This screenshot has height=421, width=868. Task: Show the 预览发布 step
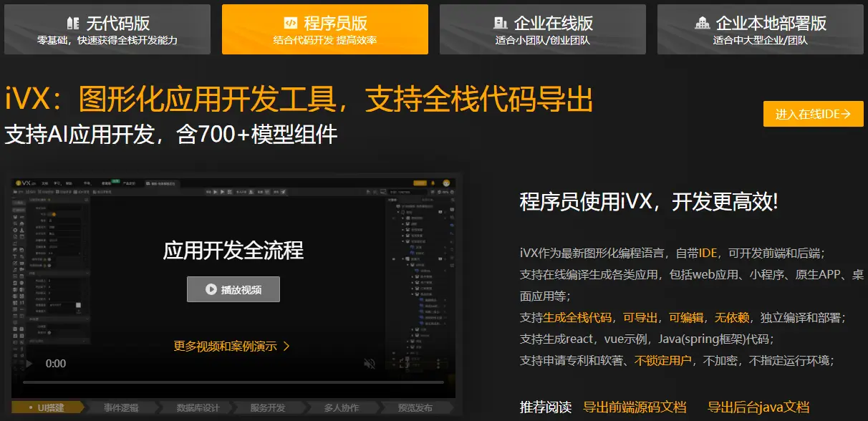(415, 408)
